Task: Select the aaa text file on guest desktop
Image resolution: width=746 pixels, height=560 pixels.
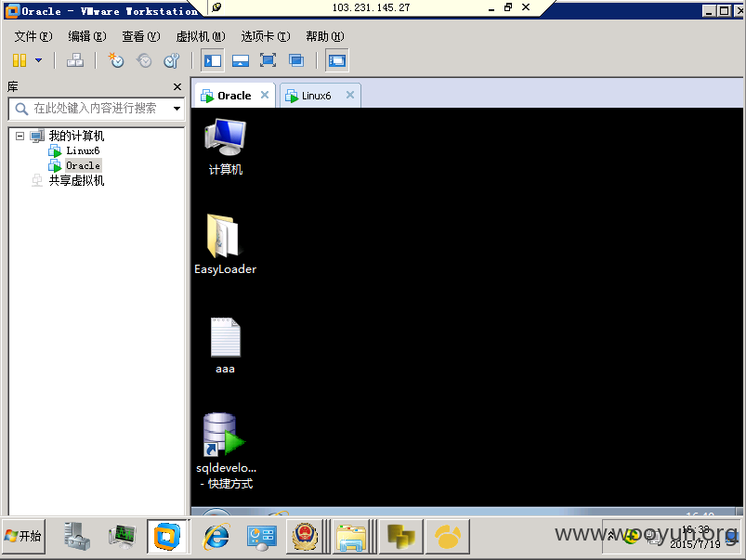Action: click(225, 345)
